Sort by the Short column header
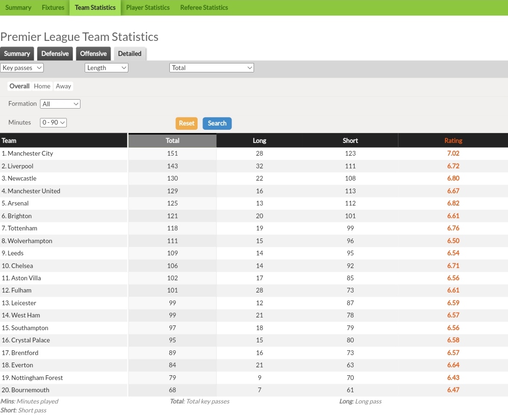 [350, 141]
